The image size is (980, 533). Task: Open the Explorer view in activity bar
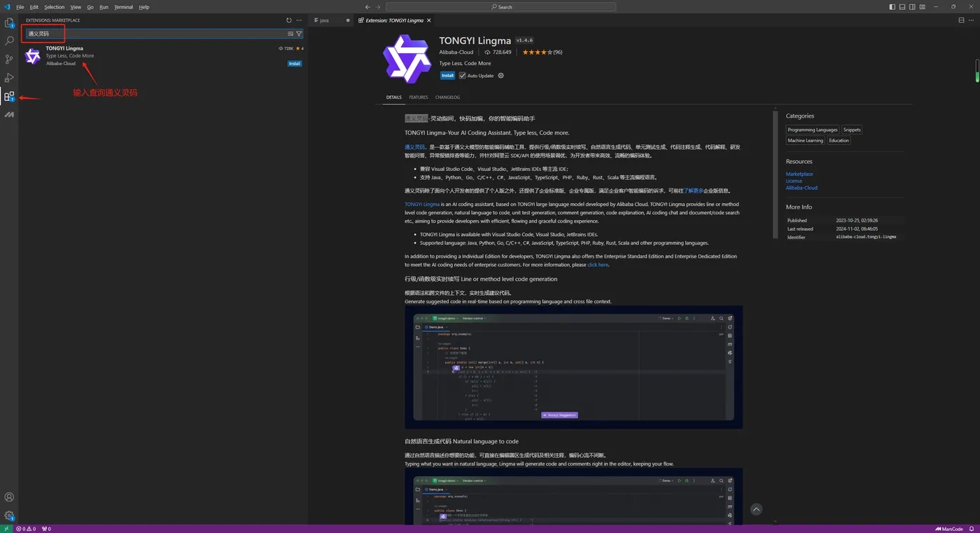pos(9,23)
